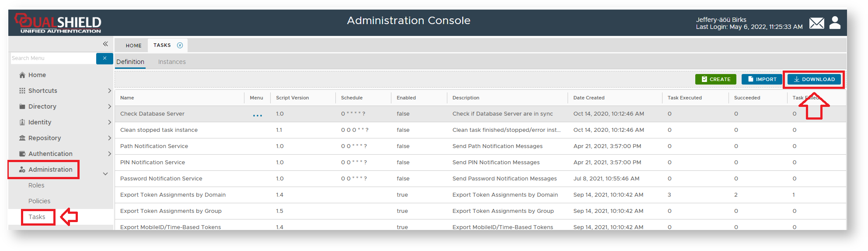
Task: Close the Tasks tab using its X icon
Action: pos(180,46)
